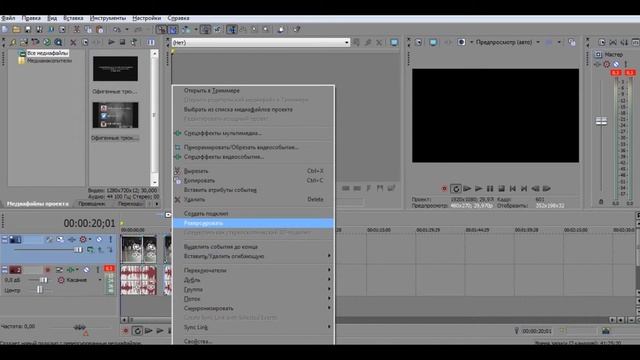
Task: Click Stop preview icon in media toolbar
Action: click(x=122, y=42)
